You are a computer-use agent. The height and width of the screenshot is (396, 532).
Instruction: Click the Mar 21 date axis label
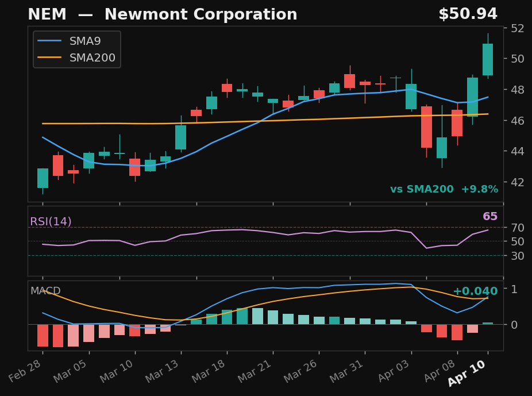click(x=255, y=371)
